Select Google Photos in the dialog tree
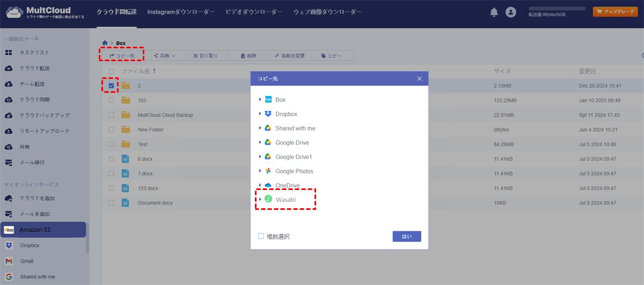This screenshot has width=644, height=285. click(x=294, y=171)
